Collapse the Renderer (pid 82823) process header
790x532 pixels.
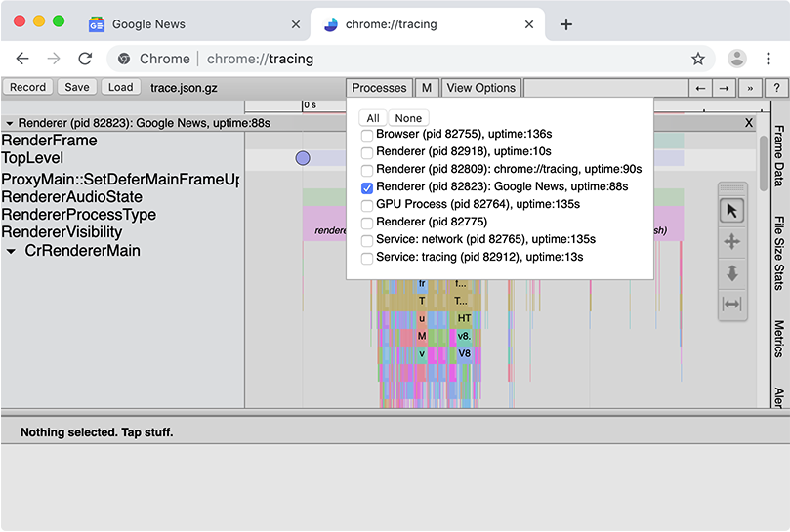pyautogui.click(x=9, y=124)
